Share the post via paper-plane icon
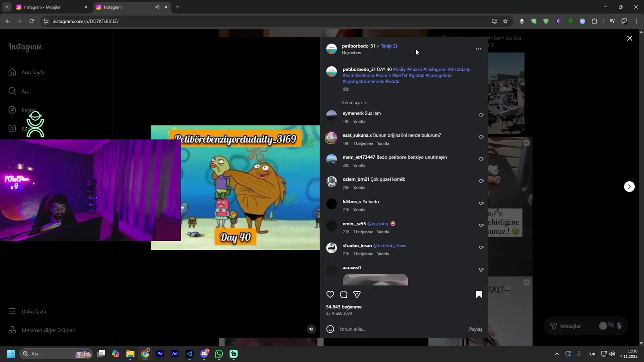644x362 pixels. tap(357, 295)
